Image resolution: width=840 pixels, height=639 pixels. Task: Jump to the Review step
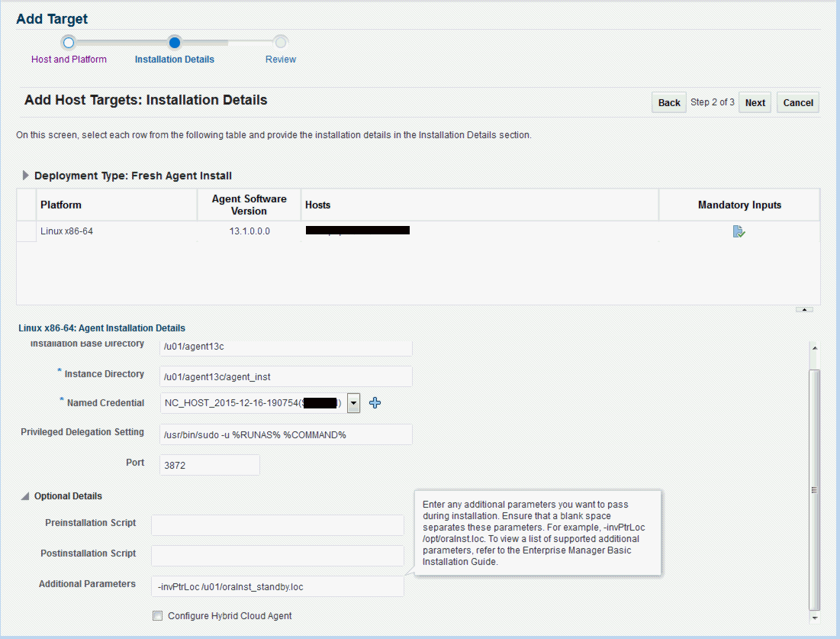281,60
